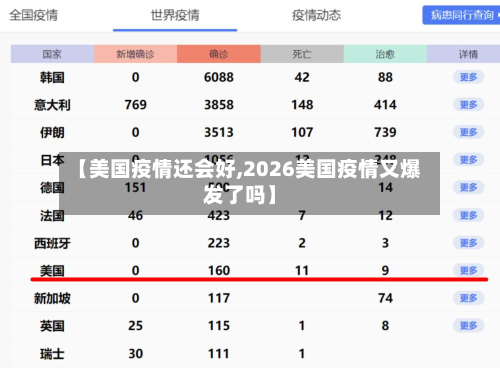Click 韩国's confirmed count 6088

pos(219,77)
